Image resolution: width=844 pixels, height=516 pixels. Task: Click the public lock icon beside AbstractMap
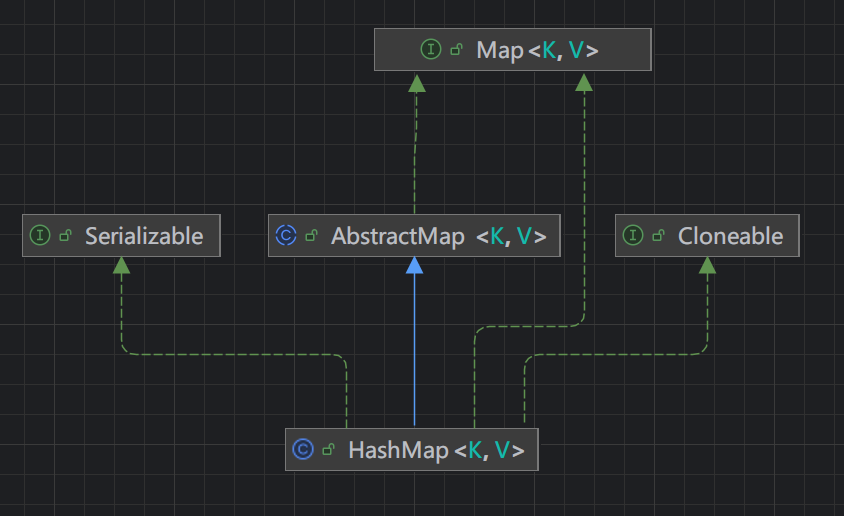coord(312,236)
